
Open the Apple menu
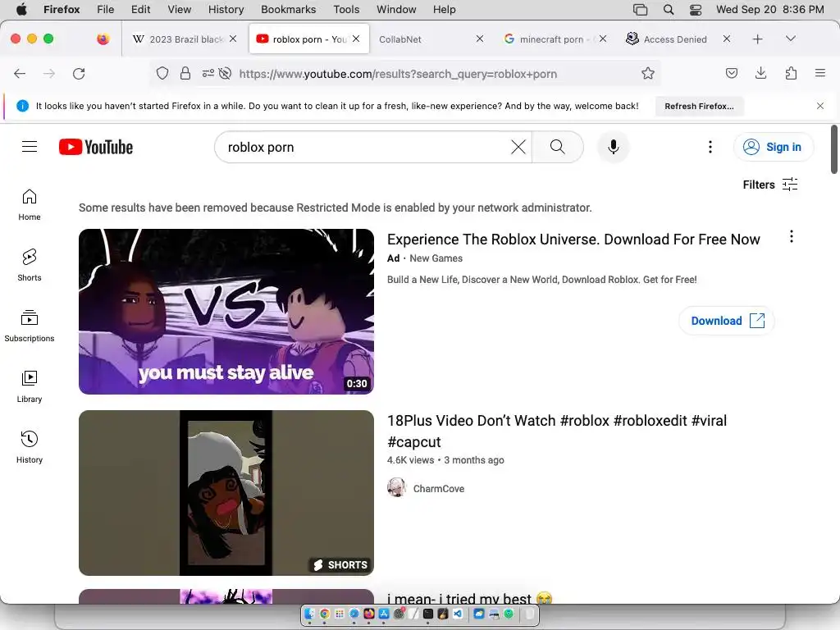click(21, 10)
